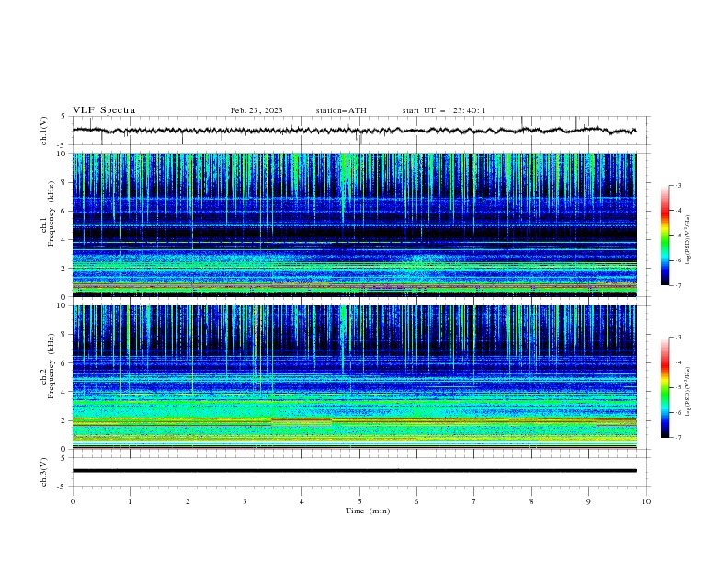This screenshot has height=563, width=728.
Task: Click inside the ch.2 spectrogram panel
Action: click(354, 377)
